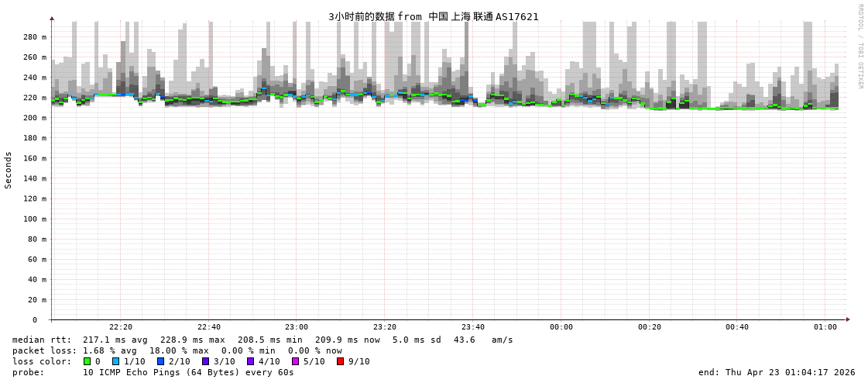Click the 209.9 ms now value
This screenshot has height=383, width=868.
pos(348,340)
